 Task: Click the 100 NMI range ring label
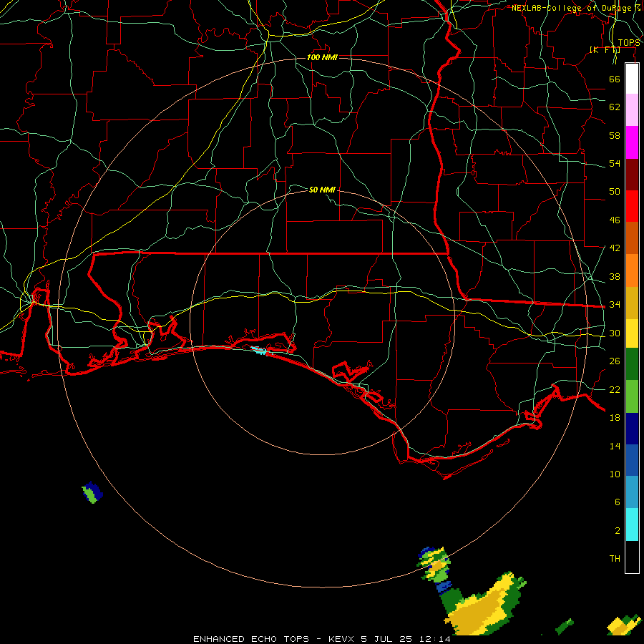[x=322, y=57]
